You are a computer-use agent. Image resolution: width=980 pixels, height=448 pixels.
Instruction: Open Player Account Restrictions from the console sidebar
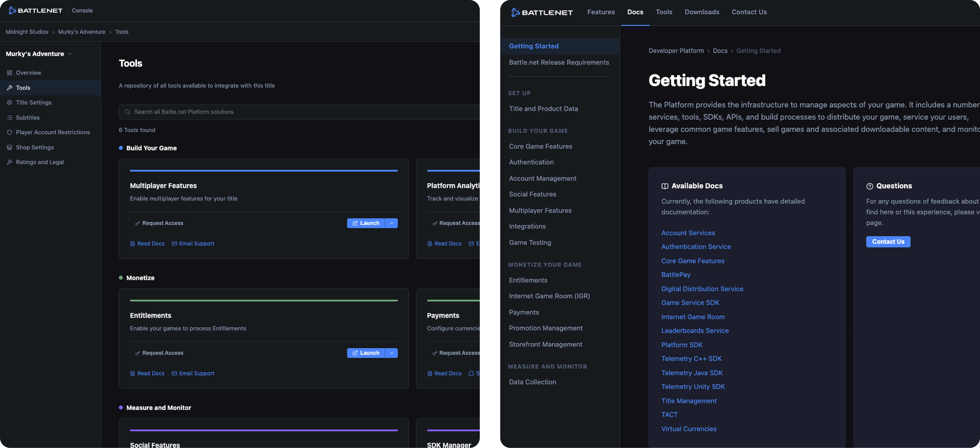[x=50, y=132]
